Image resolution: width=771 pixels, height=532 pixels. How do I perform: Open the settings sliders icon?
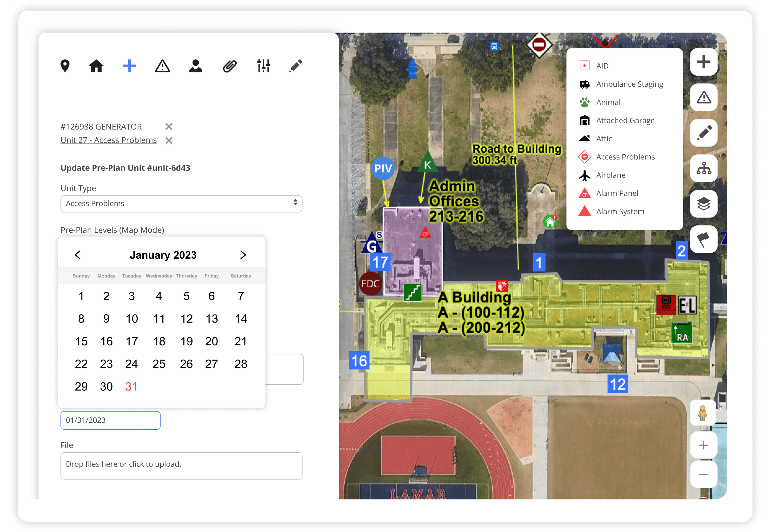click(263, 66)
